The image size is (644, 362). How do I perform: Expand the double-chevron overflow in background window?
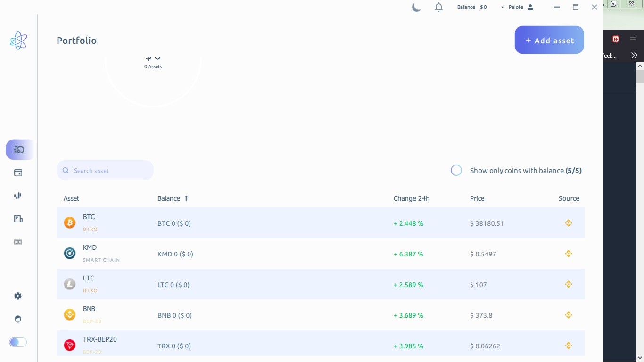click(x=634, y=55)
